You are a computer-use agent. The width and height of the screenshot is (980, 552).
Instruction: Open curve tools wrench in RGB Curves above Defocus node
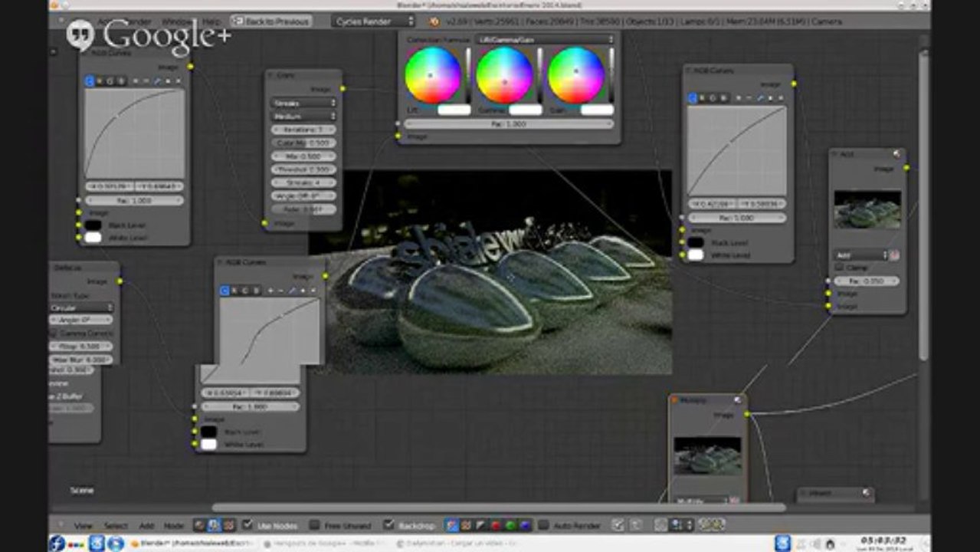(x=158, y=80)
